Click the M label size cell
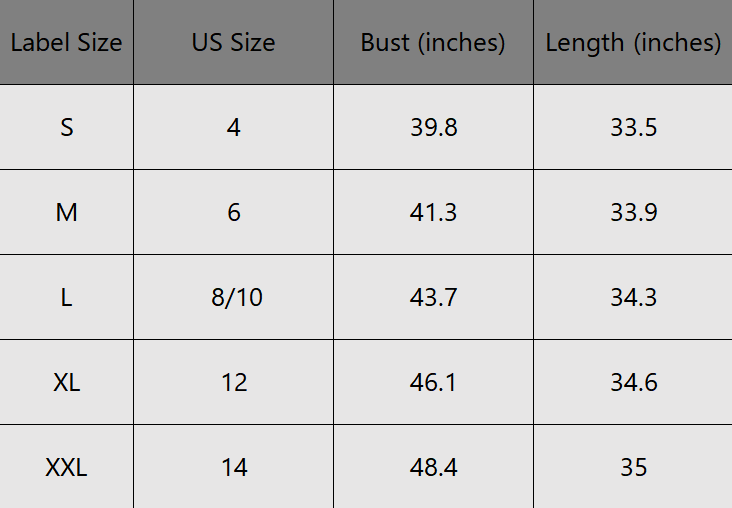 click(x=66, y=212)
